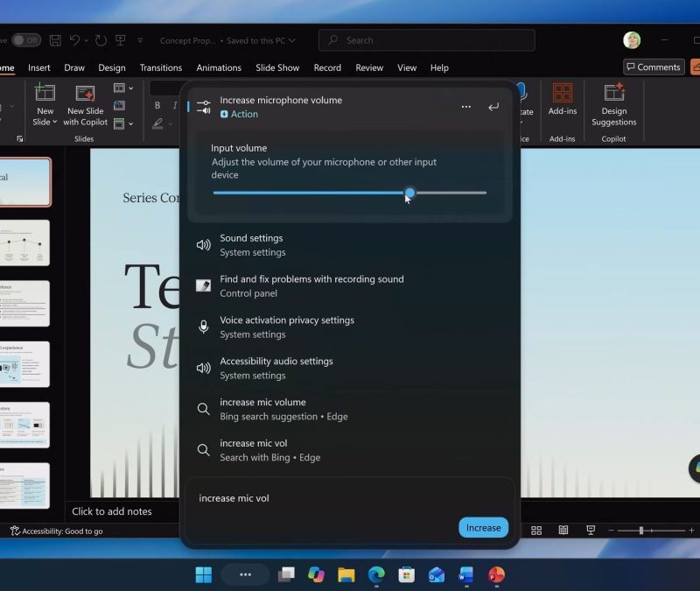
Task: Click New Slide with Copilot
Action: 85,105
